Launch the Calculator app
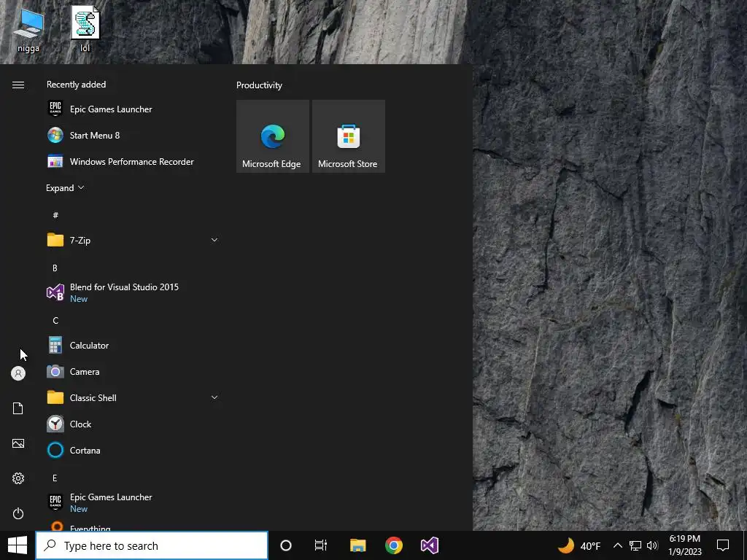The image size is (747, 560). point(133,345)
